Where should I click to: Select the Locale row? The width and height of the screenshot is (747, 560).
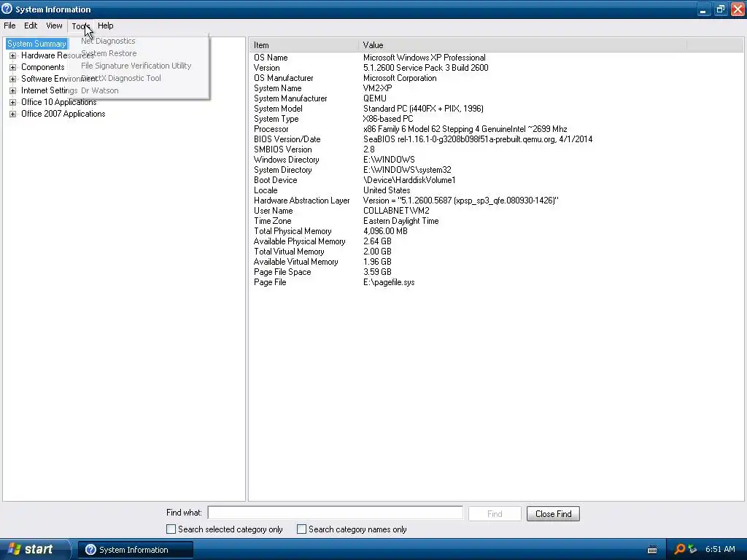pyautogui.click(x=495, y=190)
